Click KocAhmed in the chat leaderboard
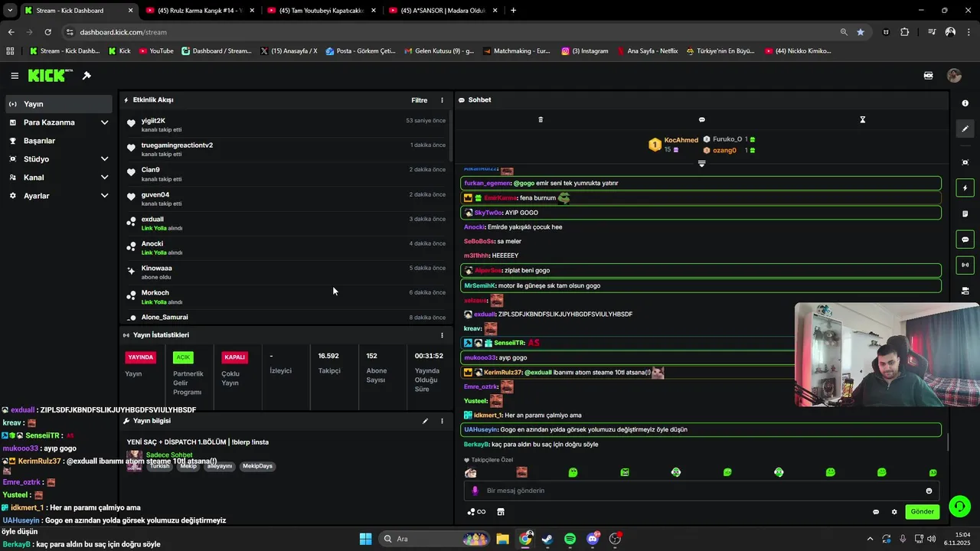The image size is (980, 551). point(681,140)
